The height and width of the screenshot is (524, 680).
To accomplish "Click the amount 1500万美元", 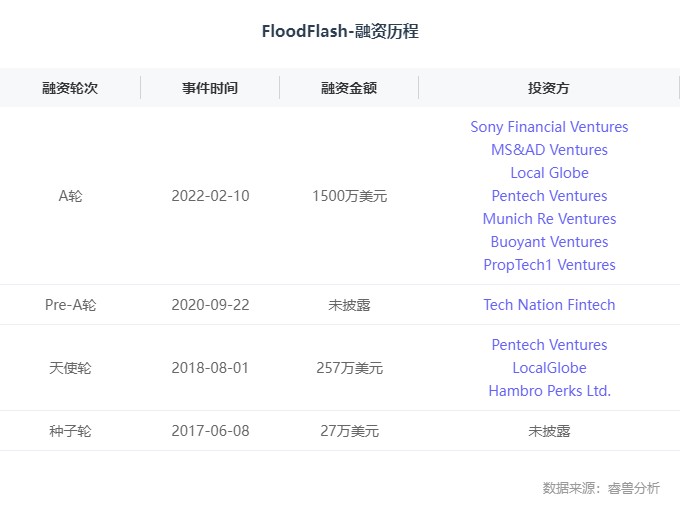I will tap(350, 196).
